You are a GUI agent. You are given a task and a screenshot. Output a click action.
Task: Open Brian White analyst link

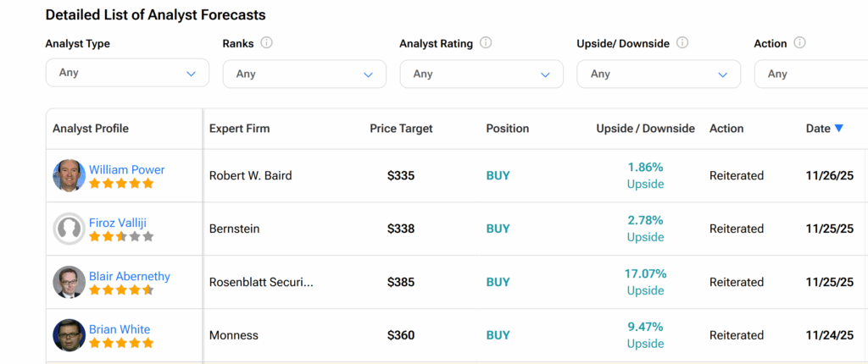click(x=120, y=329)
